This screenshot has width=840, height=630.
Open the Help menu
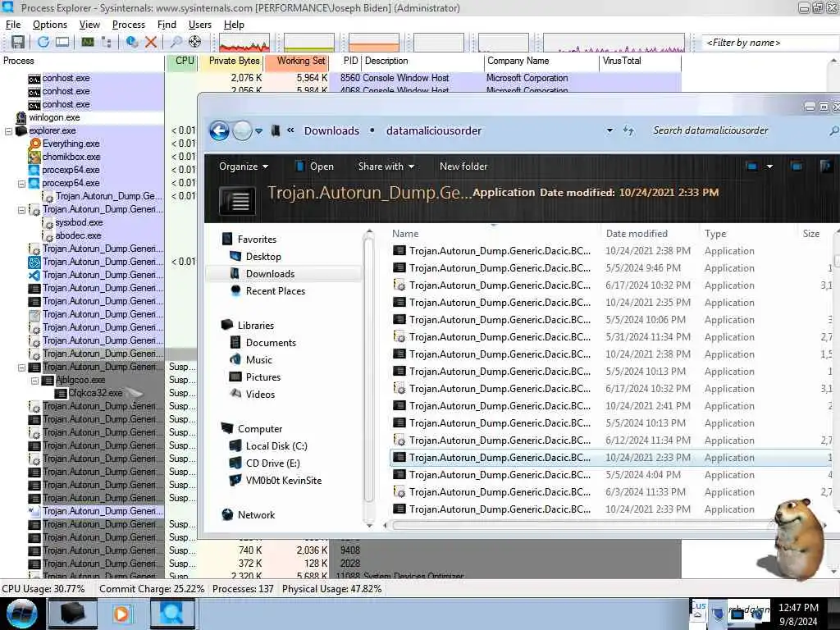pos(234,25)
